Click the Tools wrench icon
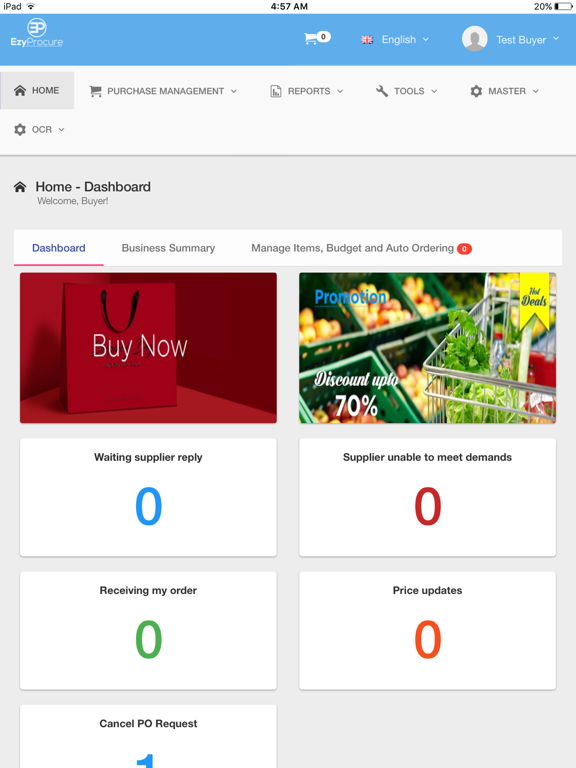Image resolution: width=576 pixels, height=768 pixels. (382, 91)
